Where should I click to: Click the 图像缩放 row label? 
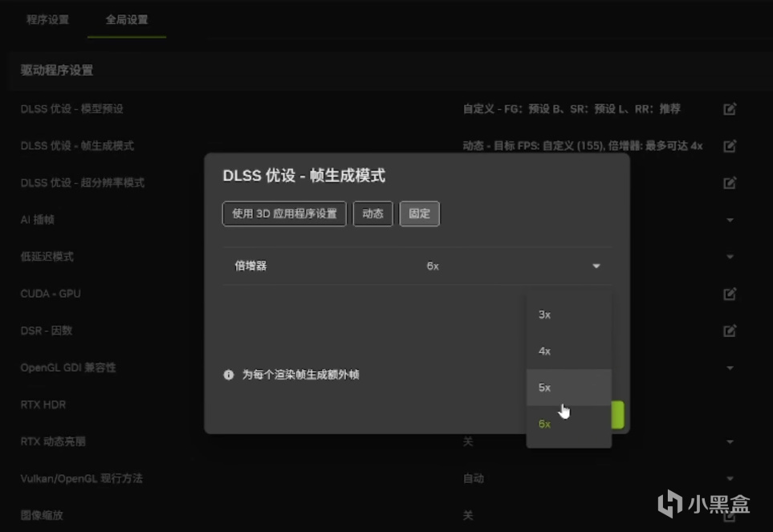(42, 515)
